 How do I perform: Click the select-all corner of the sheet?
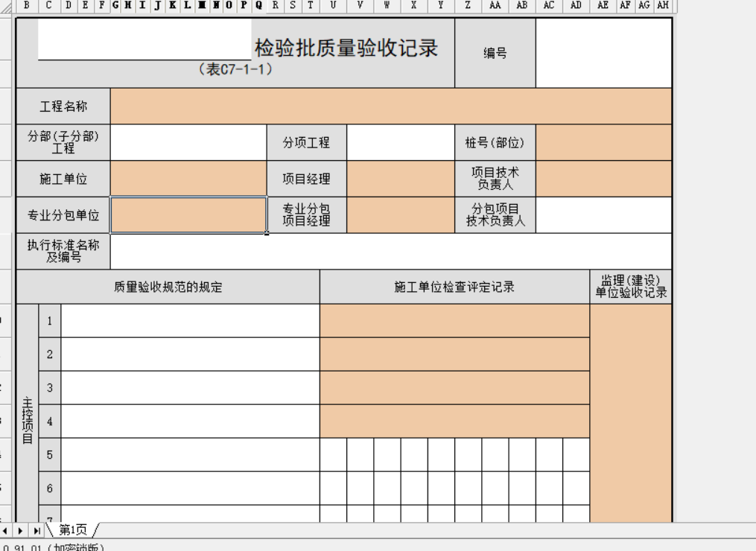coord(6,5)
